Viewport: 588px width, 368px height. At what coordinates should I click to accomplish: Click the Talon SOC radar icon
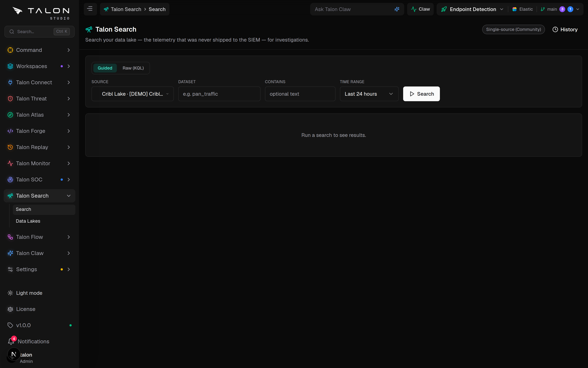pos(10,180)
